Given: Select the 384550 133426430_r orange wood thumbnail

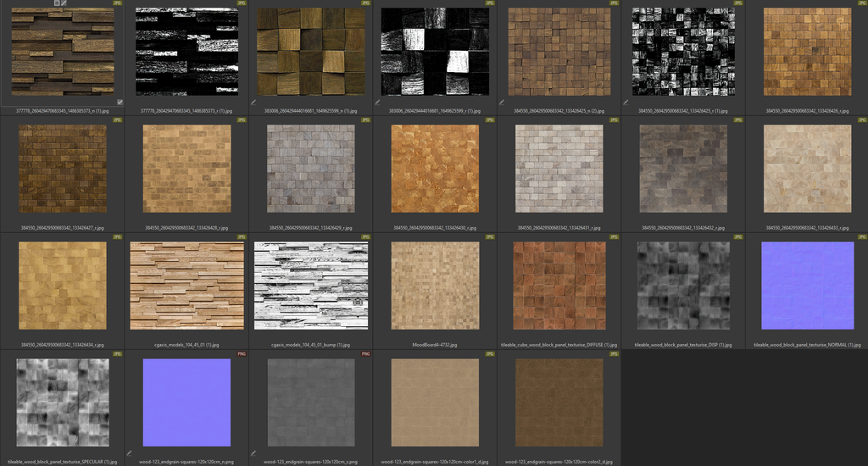Looking at the screenshot, I should [435, 169].
